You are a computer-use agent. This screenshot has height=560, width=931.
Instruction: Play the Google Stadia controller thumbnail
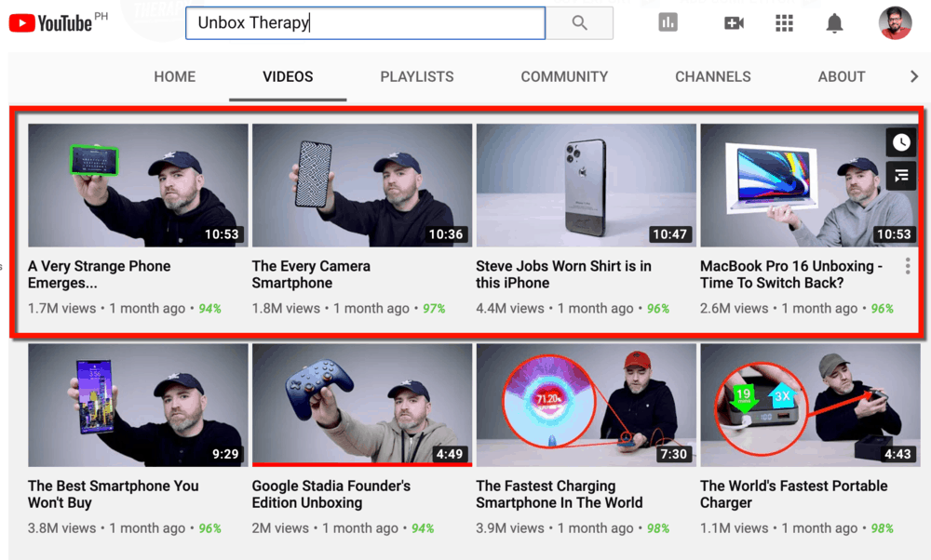pos(362,406)
